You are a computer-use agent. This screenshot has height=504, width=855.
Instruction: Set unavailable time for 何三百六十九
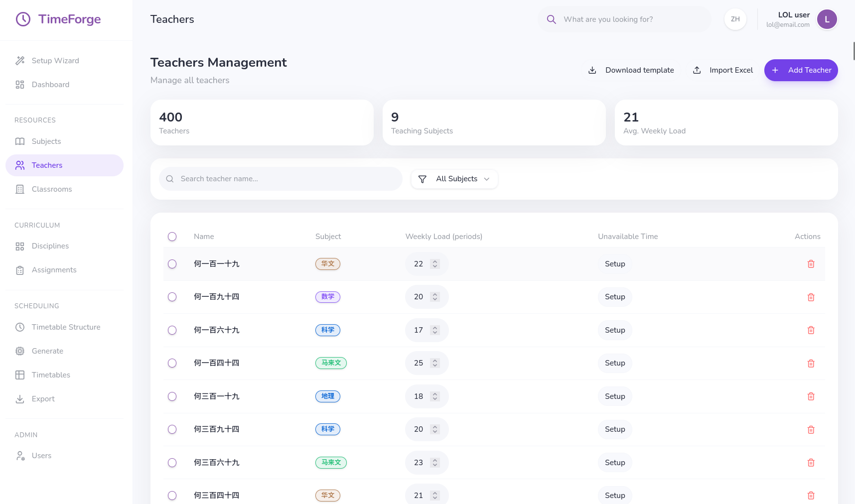pyautogui.click(x=615, y=463)
